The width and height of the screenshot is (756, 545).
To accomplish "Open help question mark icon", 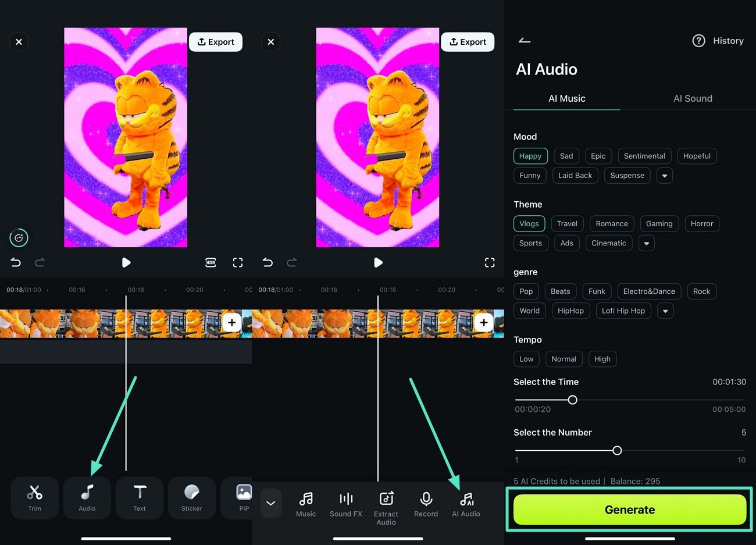I will point(699,41).
